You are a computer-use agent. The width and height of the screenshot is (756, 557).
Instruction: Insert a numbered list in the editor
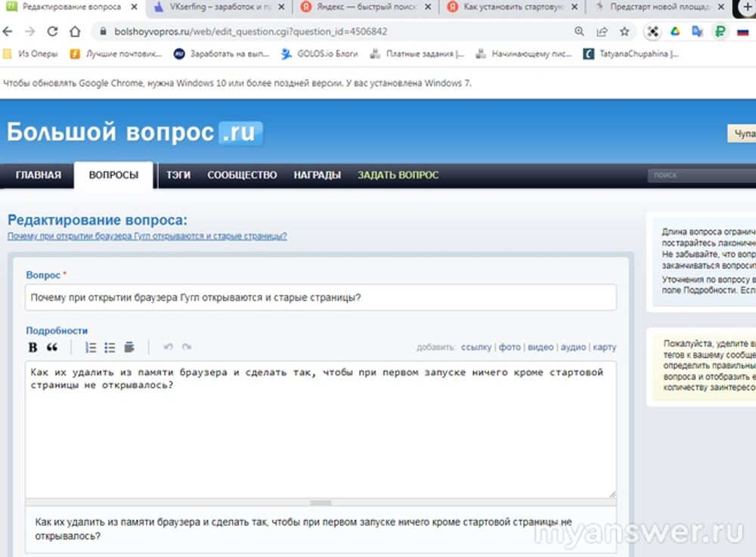91,348
